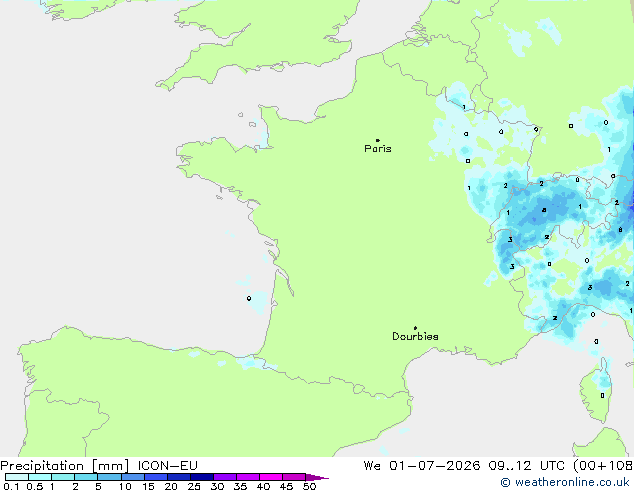This screenshot has width=634, height=490.
Task: Select the 40–45 mm magenta legend swatch
Action: [271, 477]
